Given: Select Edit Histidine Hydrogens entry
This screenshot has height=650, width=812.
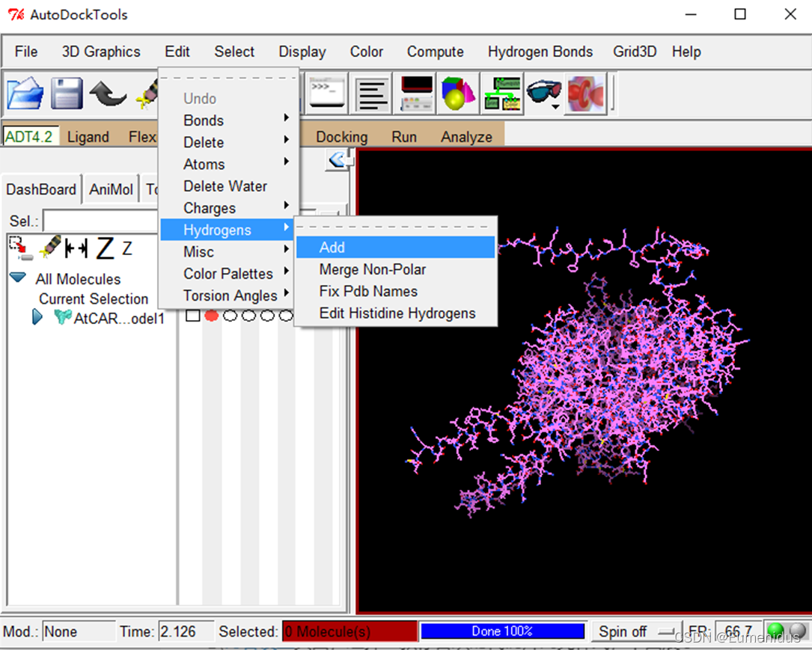Looking at the screenshot, I should coord(396,313).
